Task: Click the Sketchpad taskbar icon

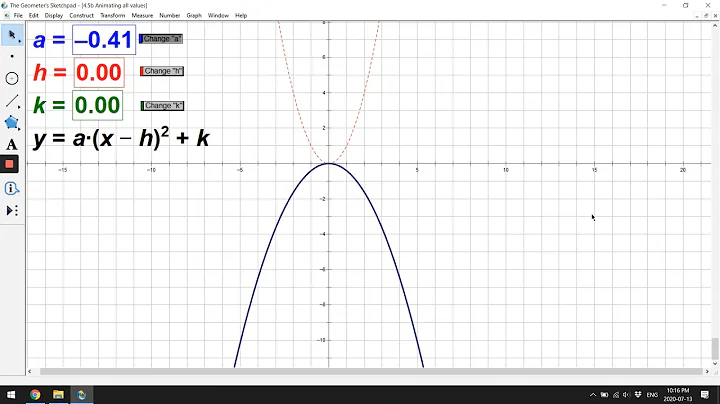Action: point(82,395)
